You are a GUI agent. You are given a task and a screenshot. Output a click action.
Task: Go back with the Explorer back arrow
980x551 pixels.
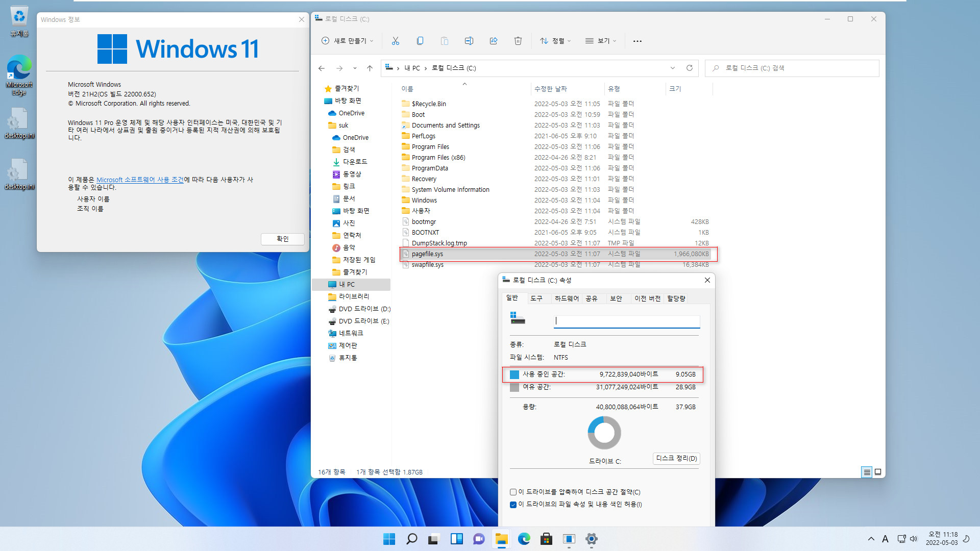321,68
